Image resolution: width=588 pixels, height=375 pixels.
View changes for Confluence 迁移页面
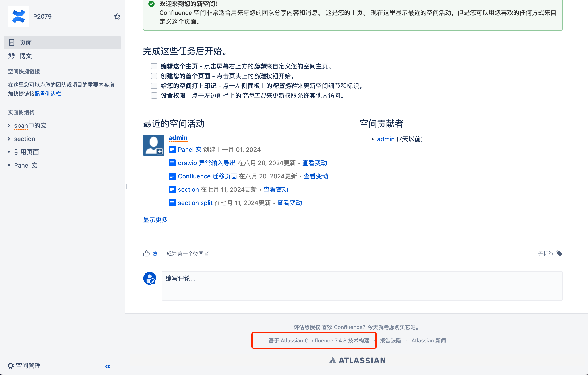coord(316,176)
